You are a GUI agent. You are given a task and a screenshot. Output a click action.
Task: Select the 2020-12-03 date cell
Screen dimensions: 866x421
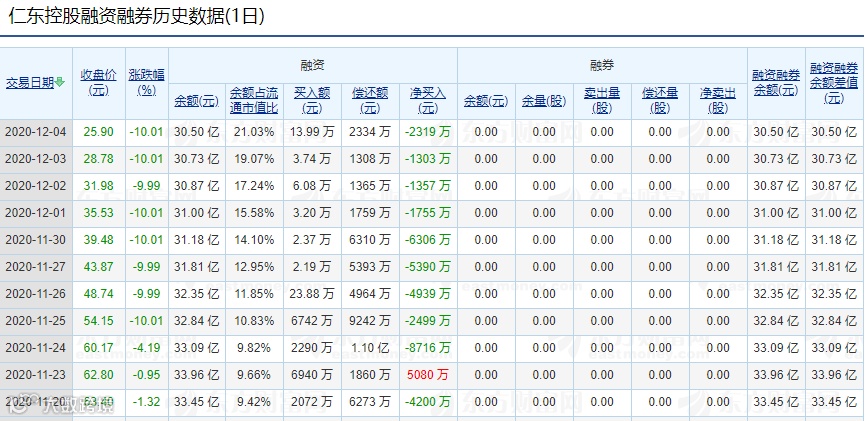(x=35, y=159)
